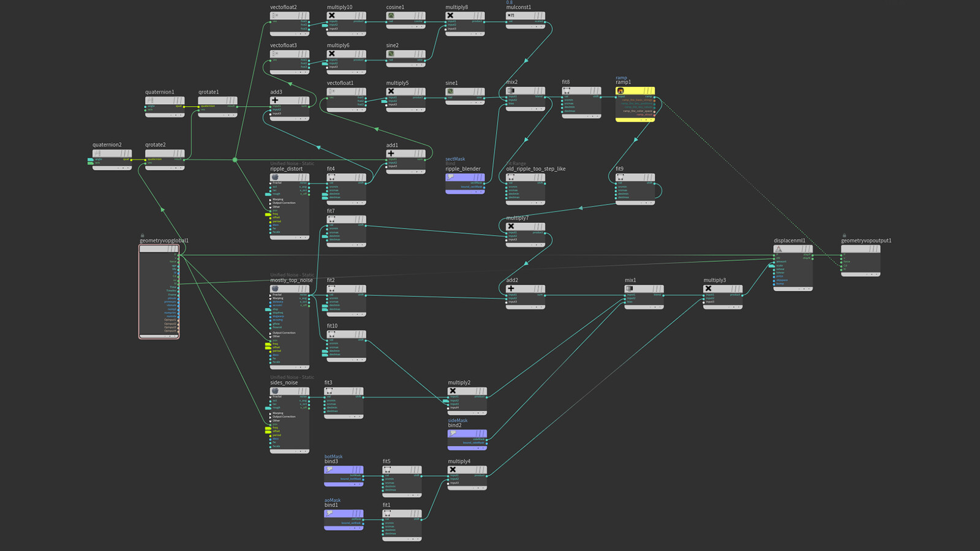Viewport: 980px width, 551px height.
Task: Expand Output Correction in sides_noise
Action: click(270, 416)
